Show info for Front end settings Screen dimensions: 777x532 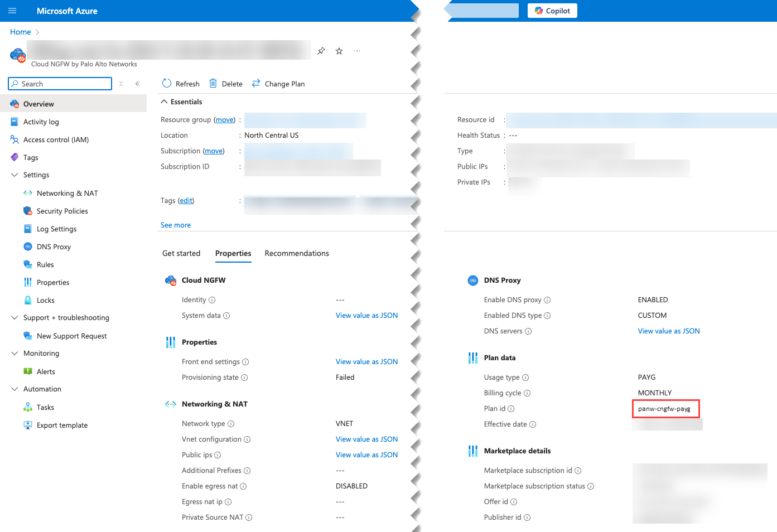(245, 362)
